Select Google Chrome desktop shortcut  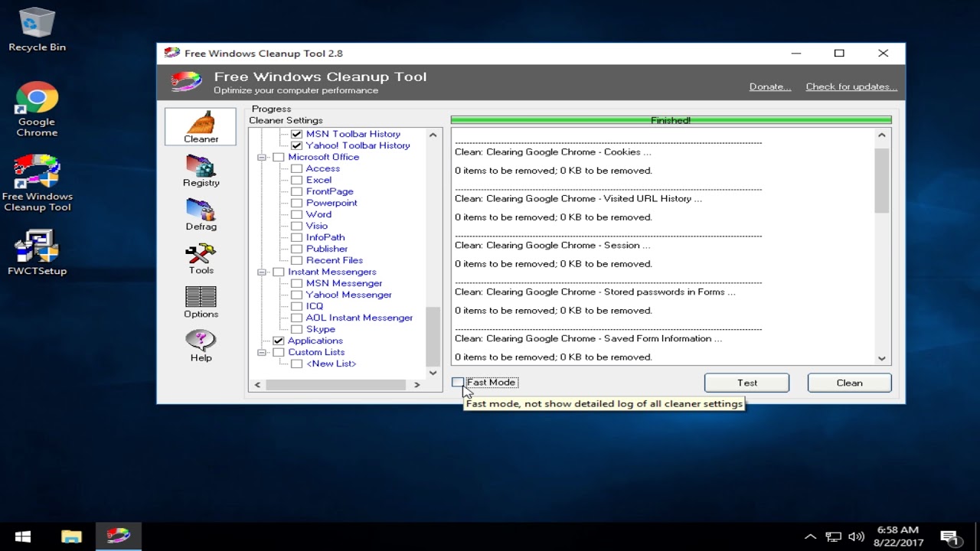click(x=37, y=109)
